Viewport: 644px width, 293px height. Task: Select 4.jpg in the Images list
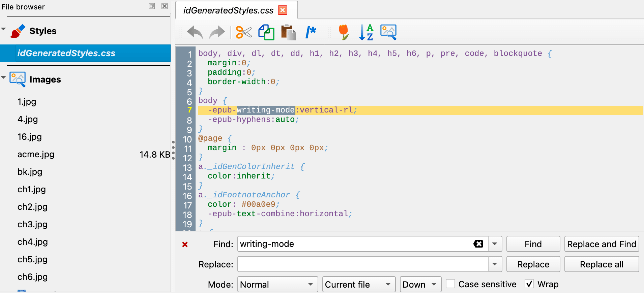[28, 119]
